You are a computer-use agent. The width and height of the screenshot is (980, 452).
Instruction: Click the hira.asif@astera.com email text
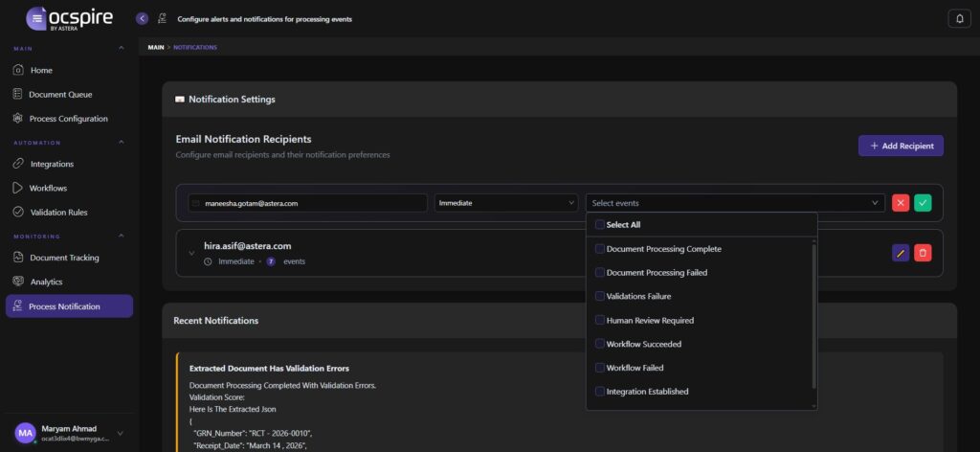click(x=248, y=246)
